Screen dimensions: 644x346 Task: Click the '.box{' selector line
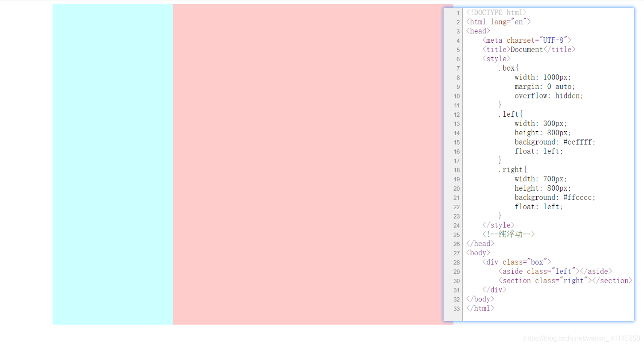click(x=509, y=68)
